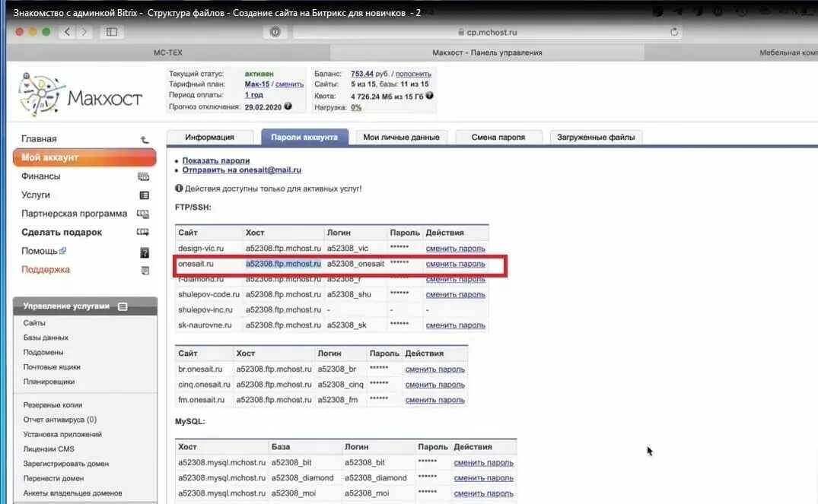Open Главная in the left menu
Viewport: 818px width, 504px height.
point(39,138)
